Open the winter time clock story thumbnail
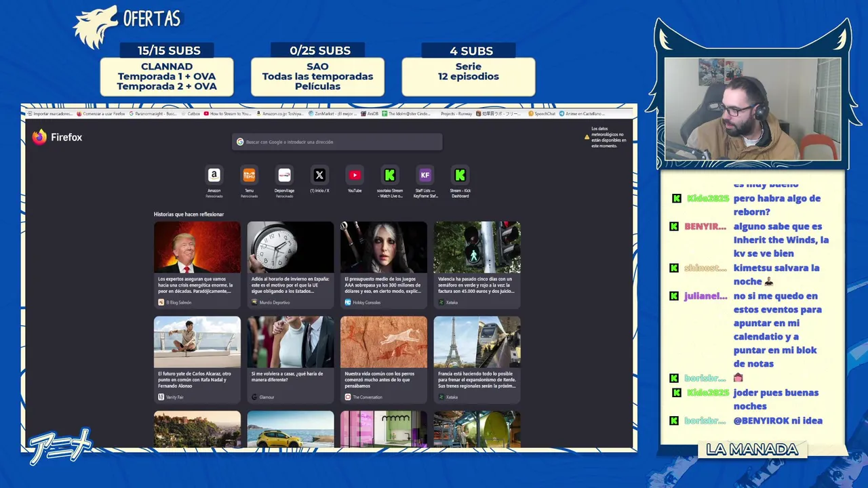Image resolution: width=868 pixels, height=488 pixels. pos(290,247)
